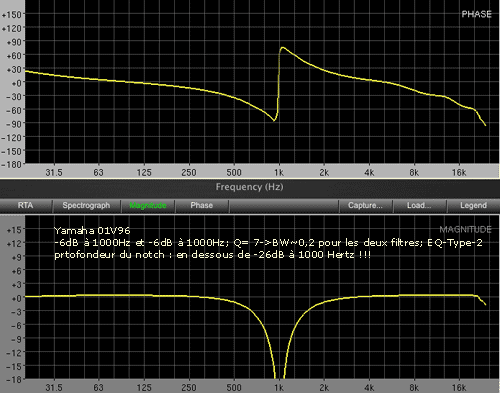Open the Spectrograph view tab
The image size is (500, 393).
(86, 206)
